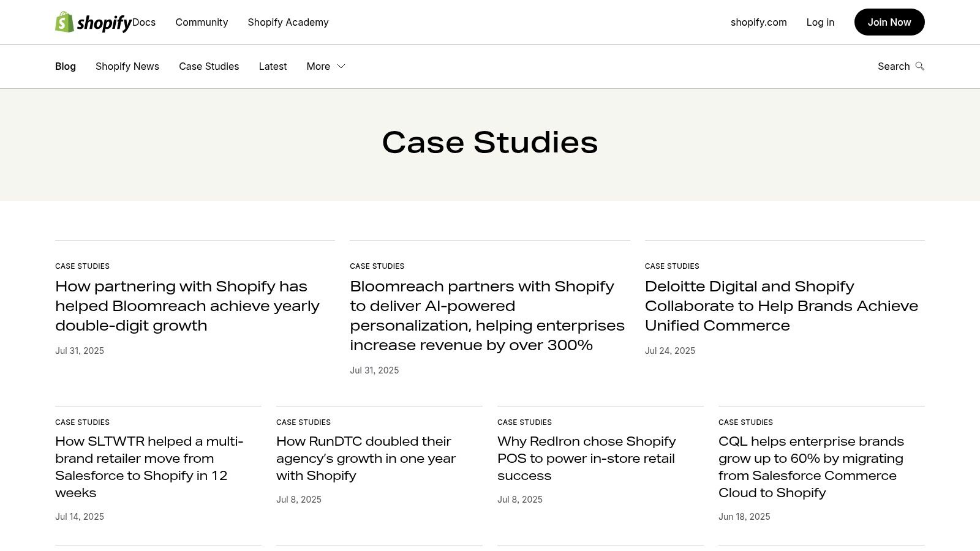Read how RunDTC doubled agency growth
Screen dimensions: 980x551
point(366,458)
